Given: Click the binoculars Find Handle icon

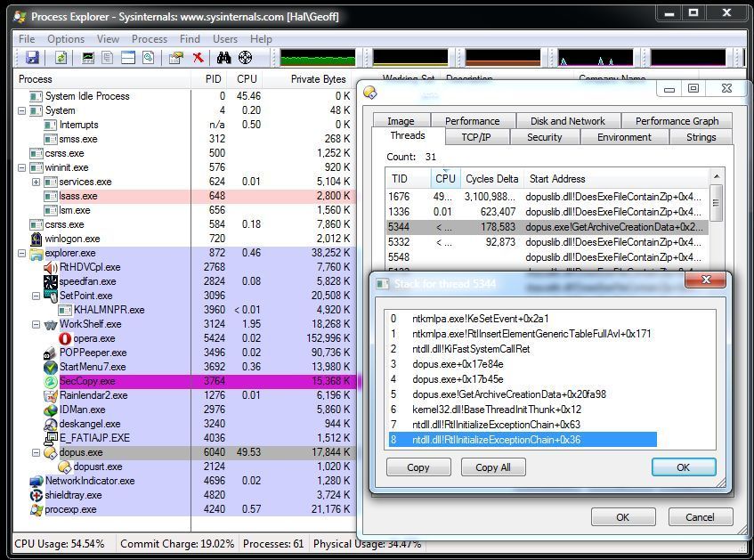Looking at the screenshot, I should [x=223, y=58].
